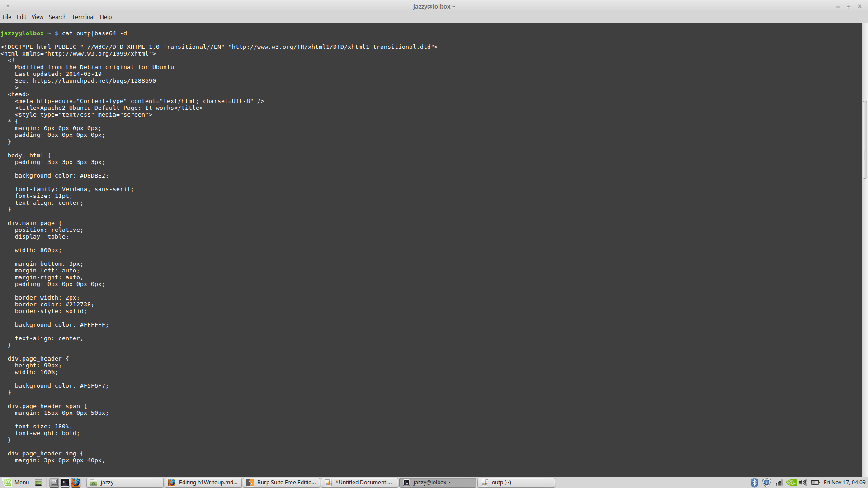Click the 'background-color: #D8DBE2;' line

tap(62, 176)
